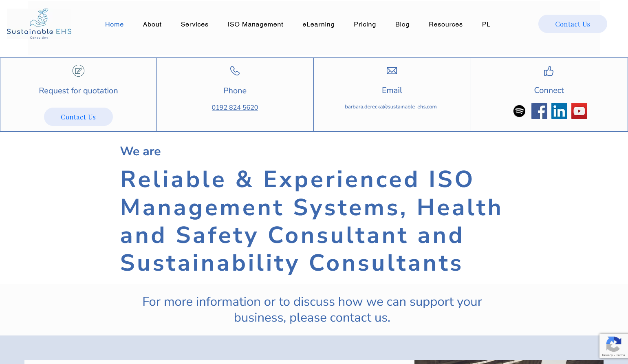Open the LinkedIn social icon
The width and height of the screenshot is (628, 364).
[x=559, y=111]
